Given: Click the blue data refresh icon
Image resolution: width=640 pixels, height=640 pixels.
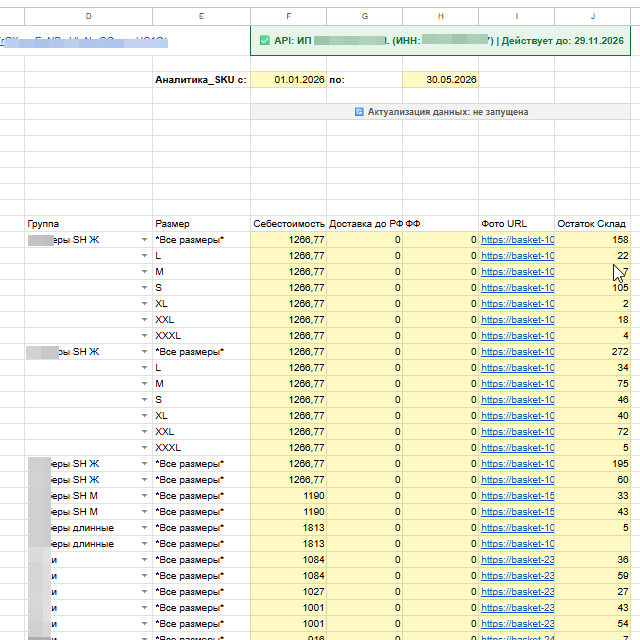Looking at the screenshot, I should 359,112.
